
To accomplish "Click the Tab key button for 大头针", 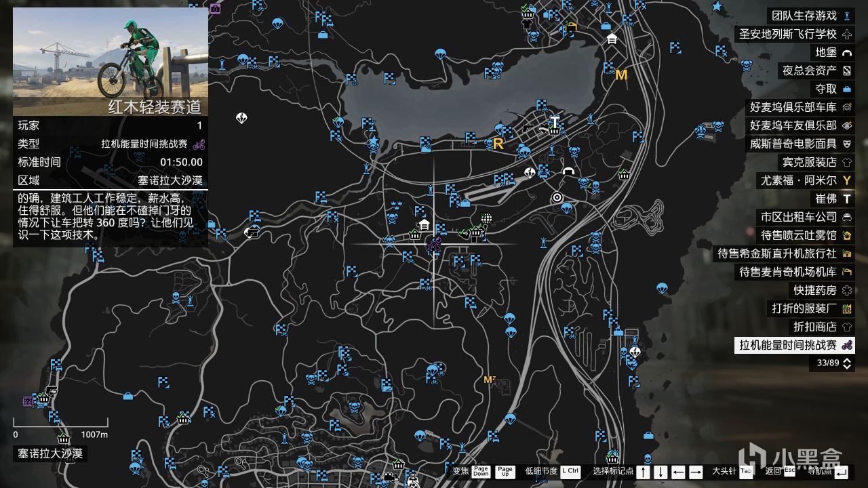I will (747, 471).
